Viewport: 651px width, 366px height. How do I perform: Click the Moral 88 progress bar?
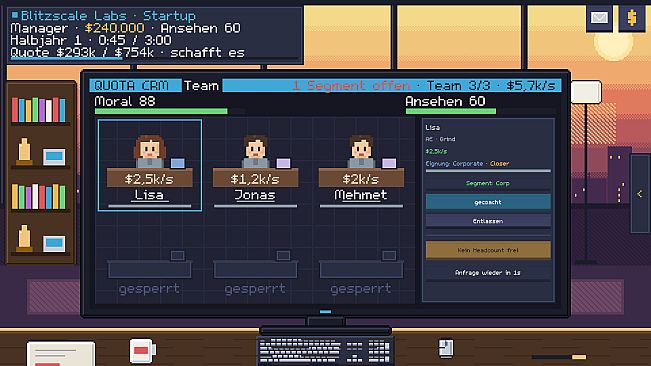pos(169,111)
